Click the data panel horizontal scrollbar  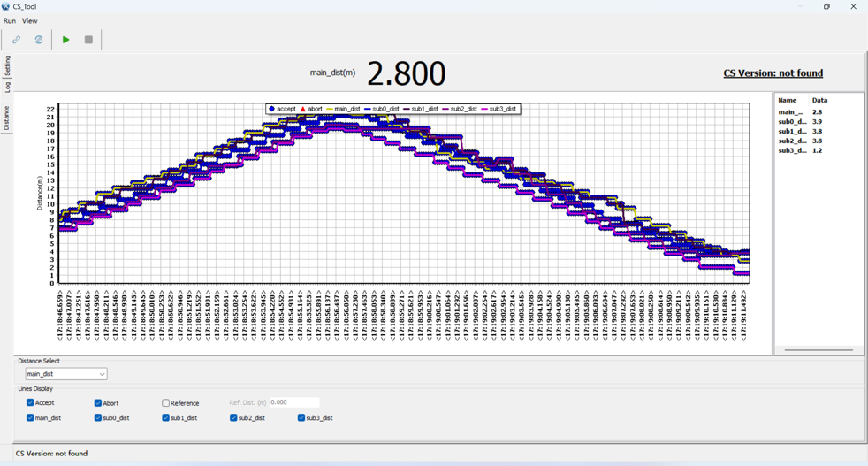point(819,350)
